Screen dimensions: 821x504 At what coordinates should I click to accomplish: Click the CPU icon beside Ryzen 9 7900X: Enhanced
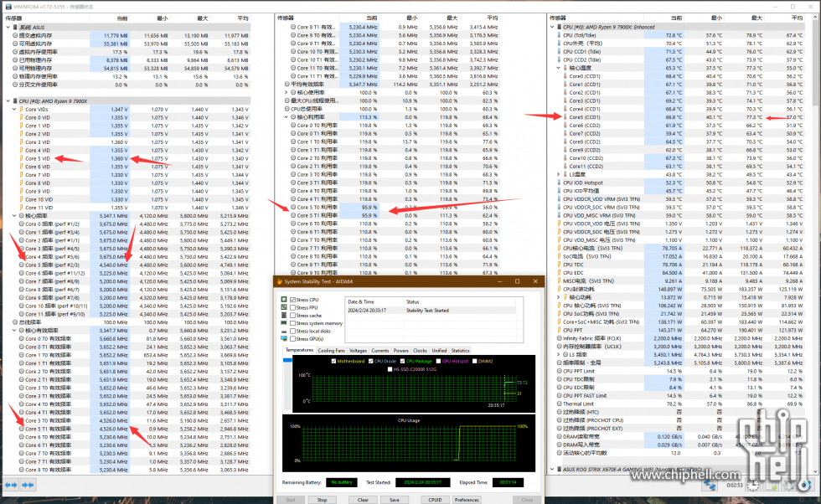pos(560,28)
